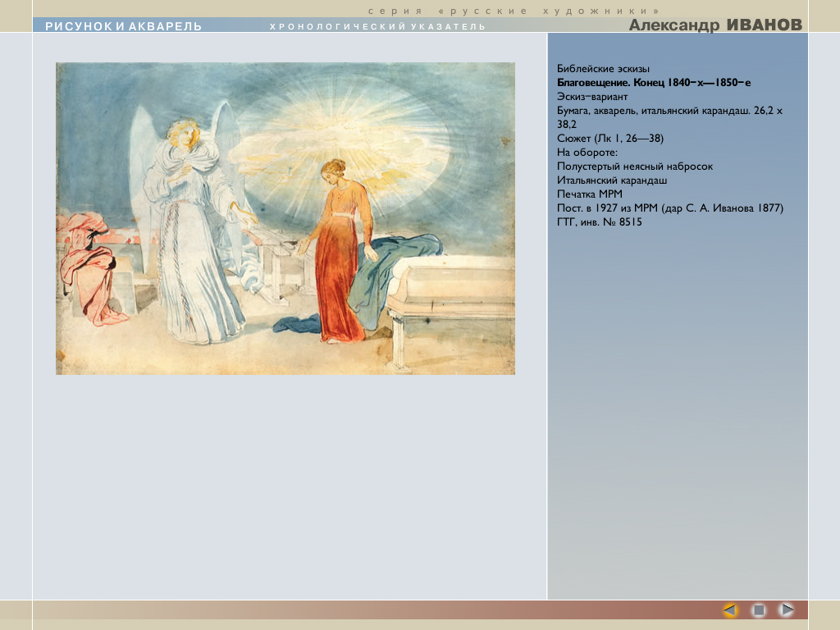Select the Библейские эскизы category text

tap(603, 69)
